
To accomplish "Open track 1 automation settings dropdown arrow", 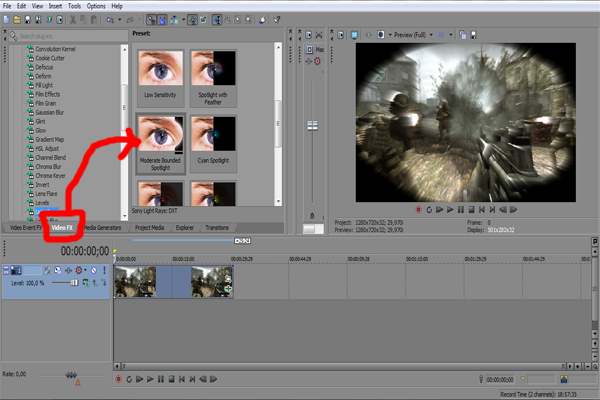I will pyautogui.click(x=85, y=271).
